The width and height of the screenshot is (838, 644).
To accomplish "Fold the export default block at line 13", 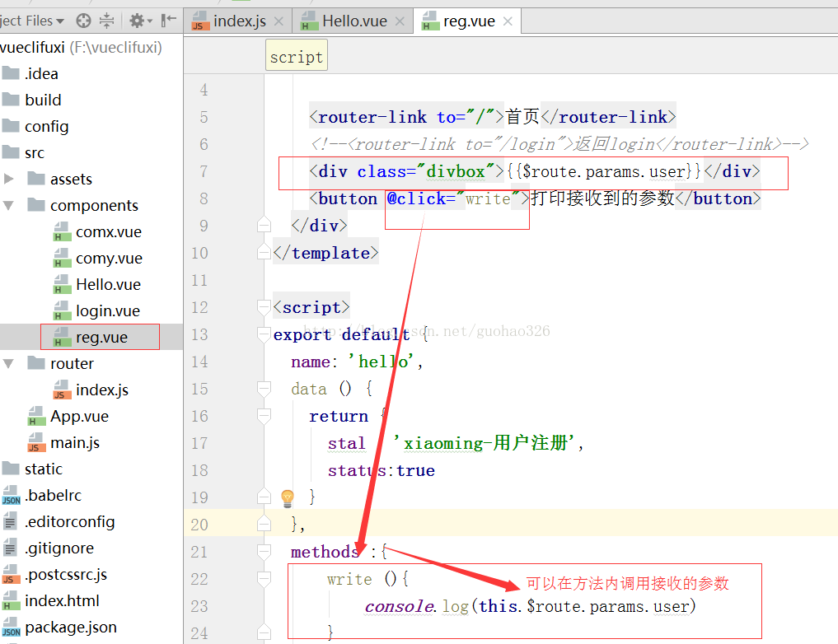I will coord(264,334).
